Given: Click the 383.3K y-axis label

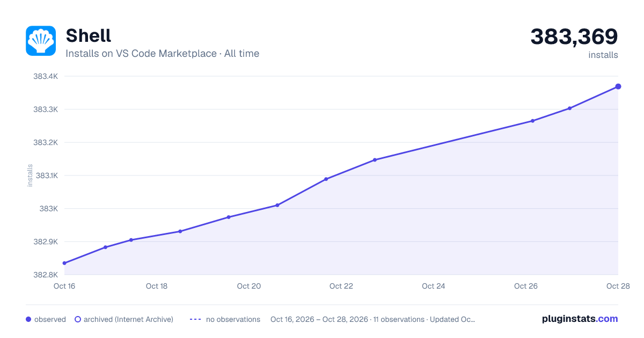Looking at the screenshot, I should tap(46, 109).
